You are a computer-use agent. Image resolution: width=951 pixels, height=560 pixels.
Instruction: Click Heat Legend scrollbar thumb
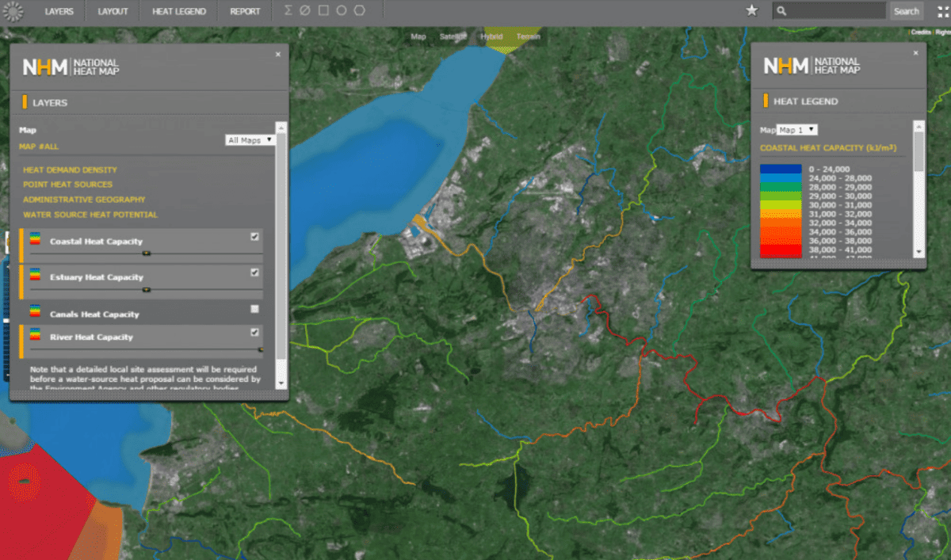[x=919, y=151]
